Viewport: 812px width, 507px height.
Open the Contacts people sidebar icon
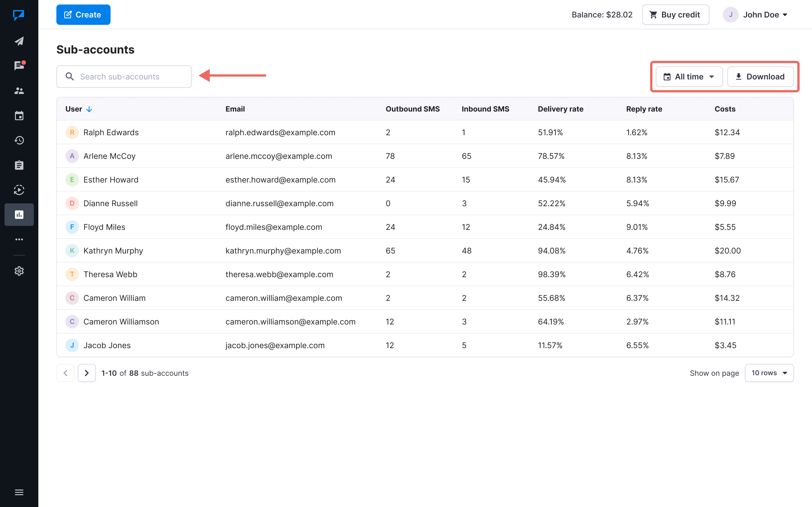point(19,91)
